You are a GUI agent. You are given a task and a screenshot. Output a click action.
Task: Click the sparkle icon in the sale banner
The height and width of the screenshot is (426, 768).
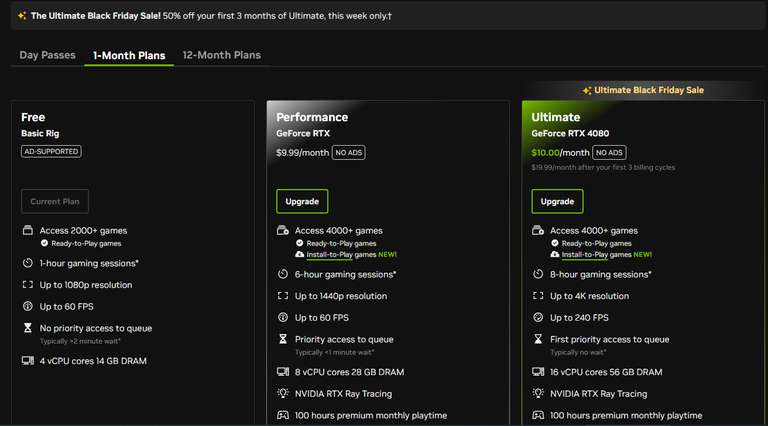[22, 16]
